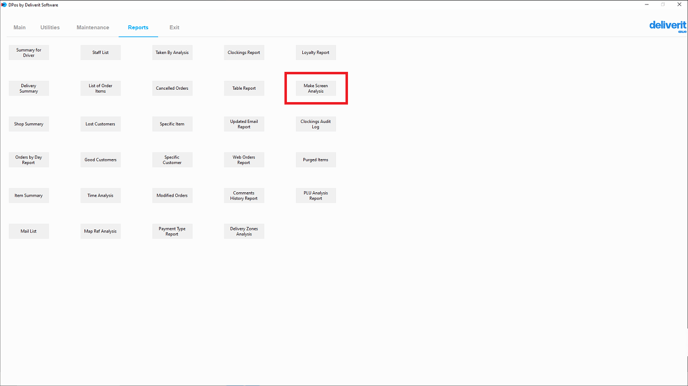Open the Lost Customers report
Viewport: 688px width, 386px height.
pyautogui.click(x=100, y=124)
